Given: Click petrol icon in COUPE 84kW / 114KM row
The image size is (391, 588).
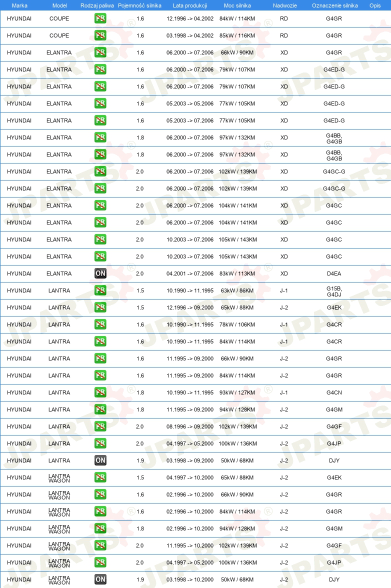Looking at the screenshot, I should tap(100, 18).
